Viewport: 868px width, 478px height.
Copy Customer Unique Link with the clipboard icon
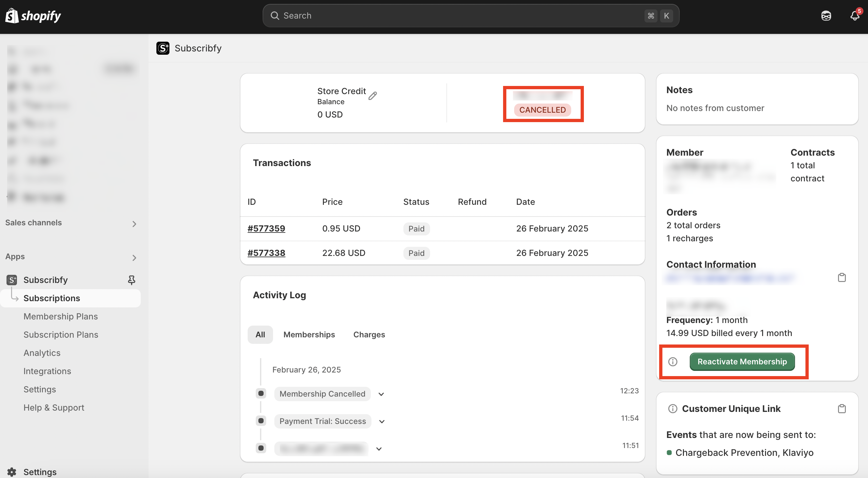point(841,409)
